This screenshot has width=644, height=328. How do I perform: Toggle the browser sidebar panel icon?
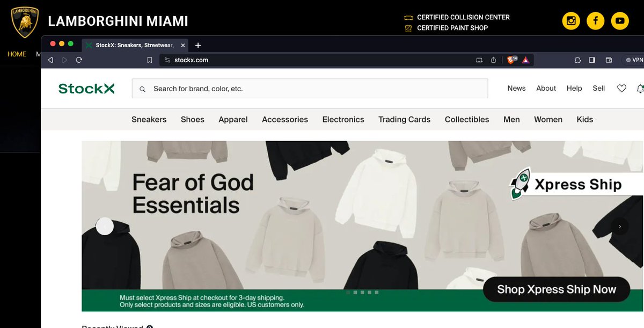coord(592,60)
